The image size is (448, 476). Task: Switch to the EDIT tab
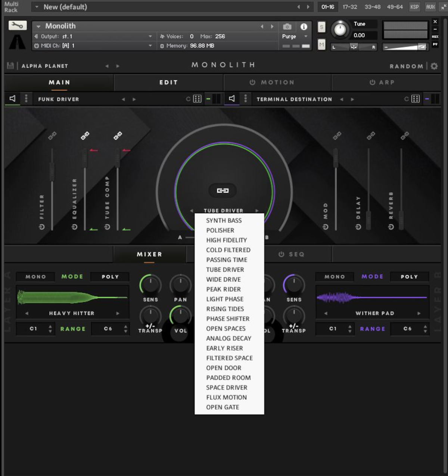pyautogui.click(x=169, y=83)
